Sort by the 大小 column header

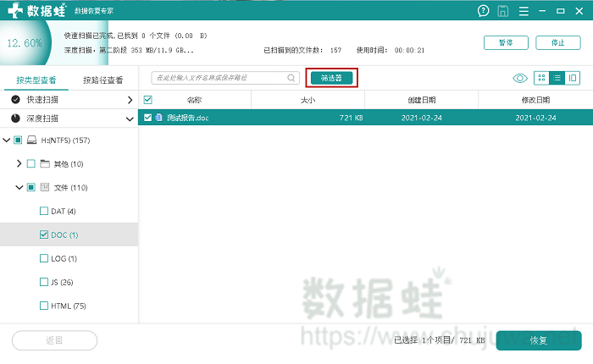coord(308,100)
